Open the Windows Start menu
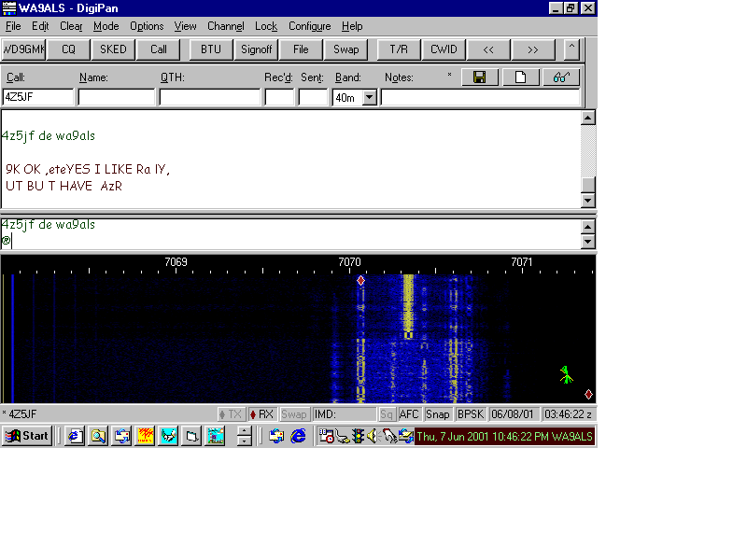Screen dimensions: 747x560 point(27,436)
